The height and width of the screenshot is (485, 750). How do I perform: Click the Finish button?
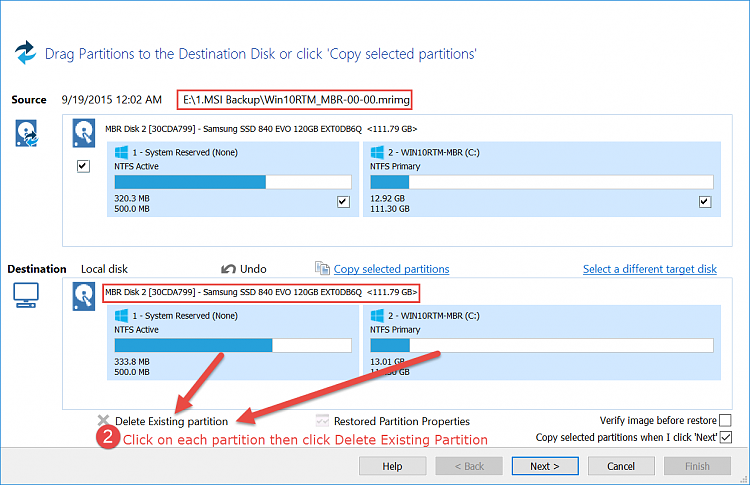click(x=697, y=466)
